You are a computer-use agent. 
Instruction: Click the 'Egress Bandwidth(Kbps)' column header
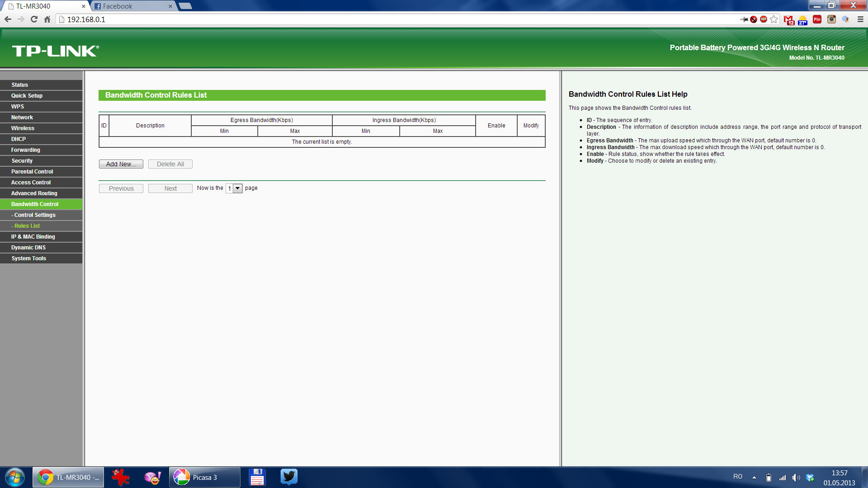pyautogui.click(x=262, y=120)
